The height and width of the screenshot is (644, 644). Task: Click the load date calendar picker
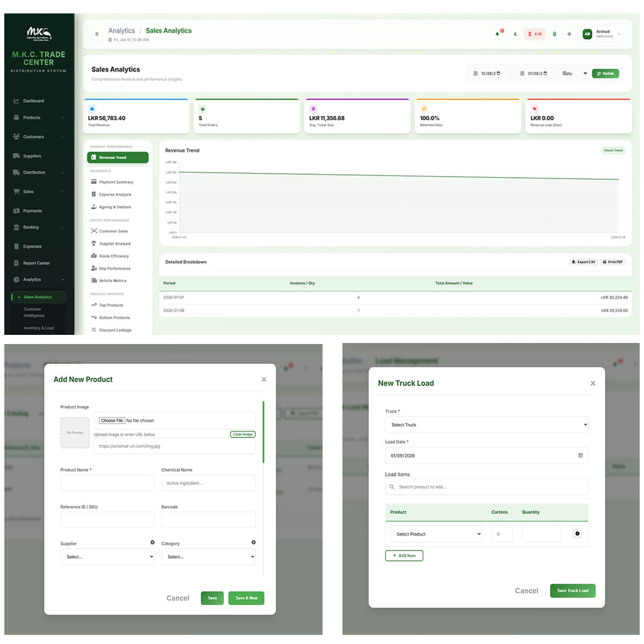580,455
